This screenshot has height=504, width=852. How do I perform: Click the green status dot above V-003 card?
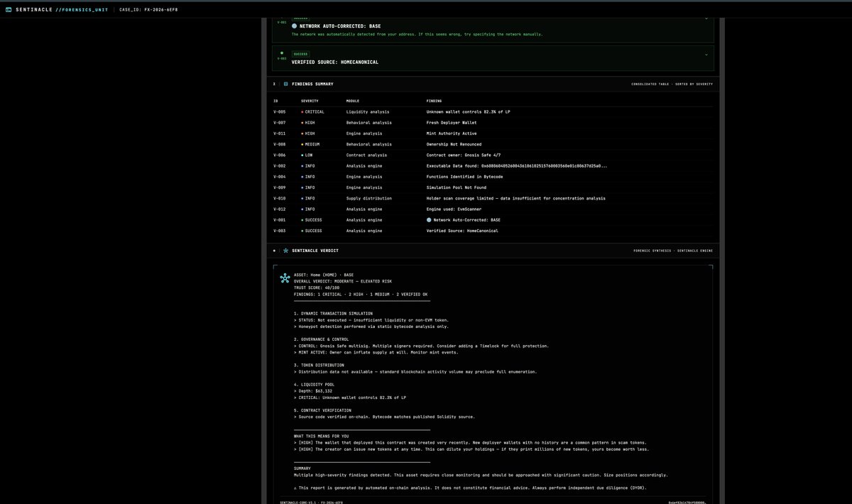282,53
